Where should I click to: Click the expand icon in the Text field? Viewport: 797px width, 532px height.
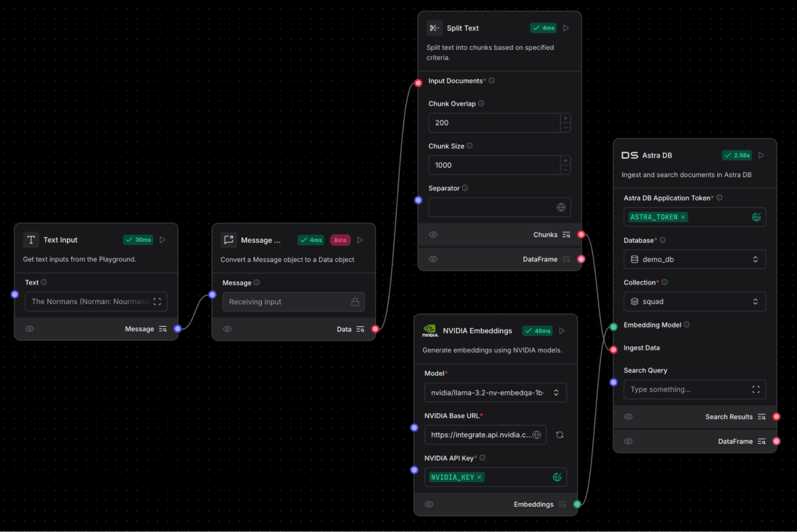click(x=158, y=301)
